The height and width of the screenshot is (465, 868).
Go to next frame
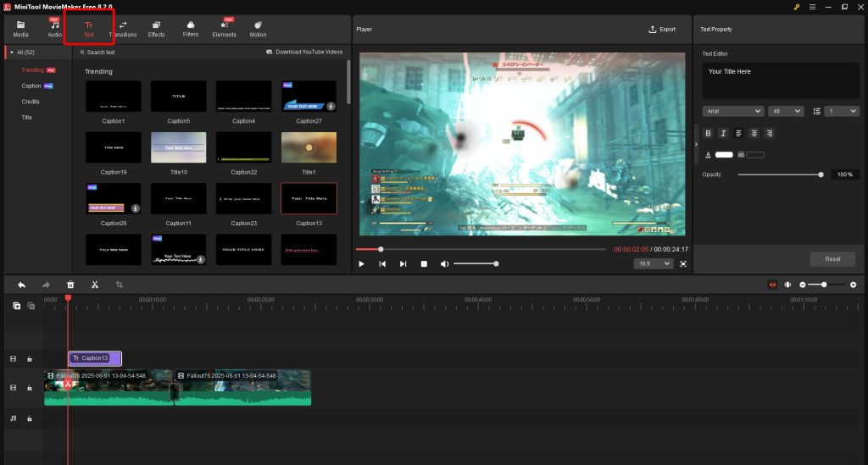coord(403,264)
